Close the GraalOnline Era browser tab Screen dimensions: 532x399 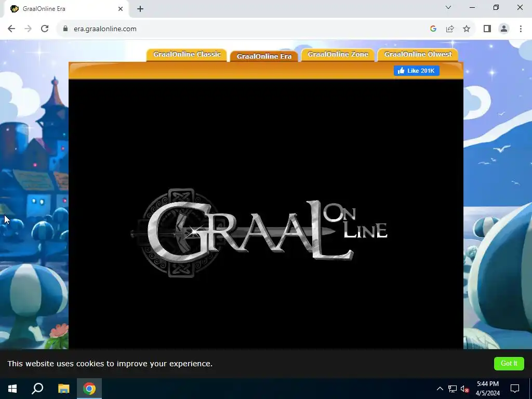click(121, 9)
